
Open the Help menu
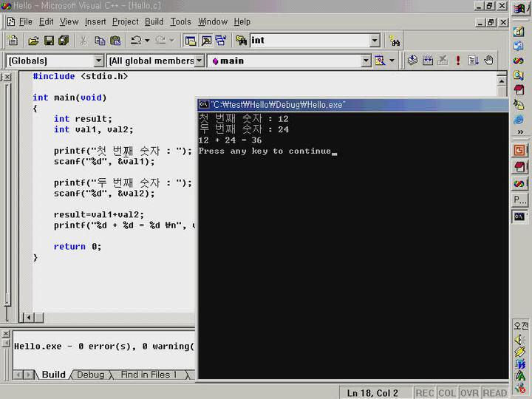coord(242,21)
